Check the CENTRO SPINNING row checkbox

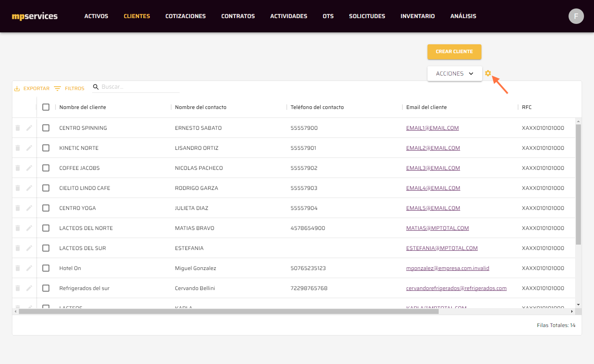coord(46,128)
